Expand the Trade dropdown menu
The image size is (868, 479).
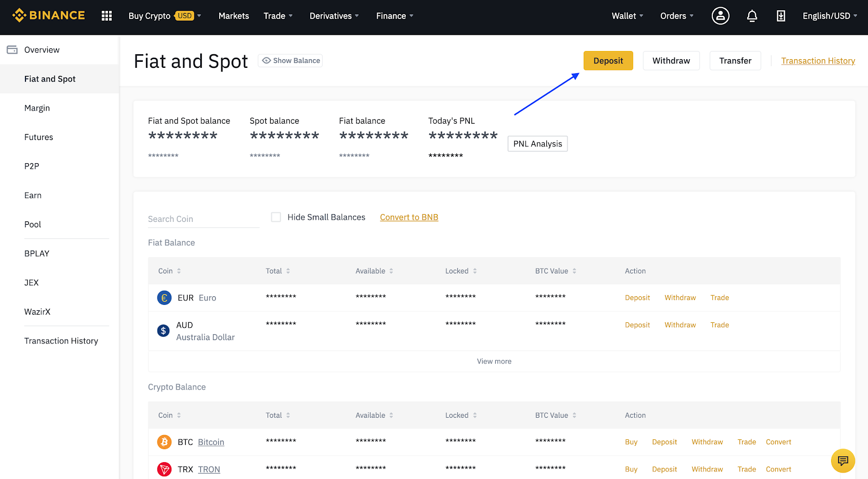point(278,16)
